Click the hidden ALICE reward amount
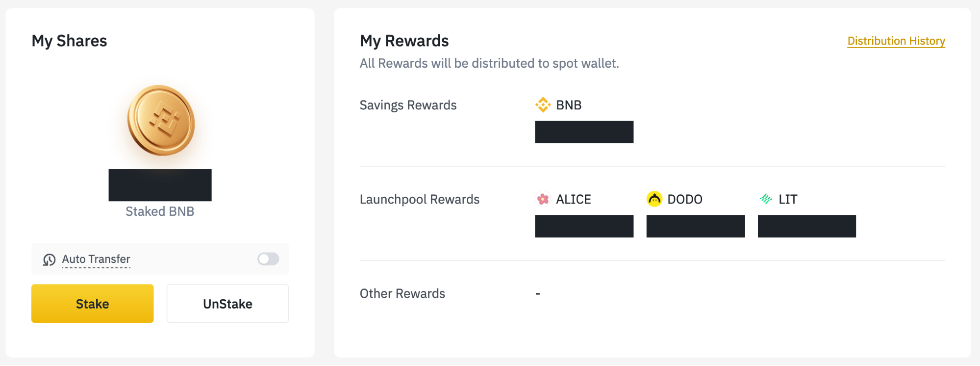Viewport: 980px width, 366px height. pyautogui.click(x=584, y=226)
